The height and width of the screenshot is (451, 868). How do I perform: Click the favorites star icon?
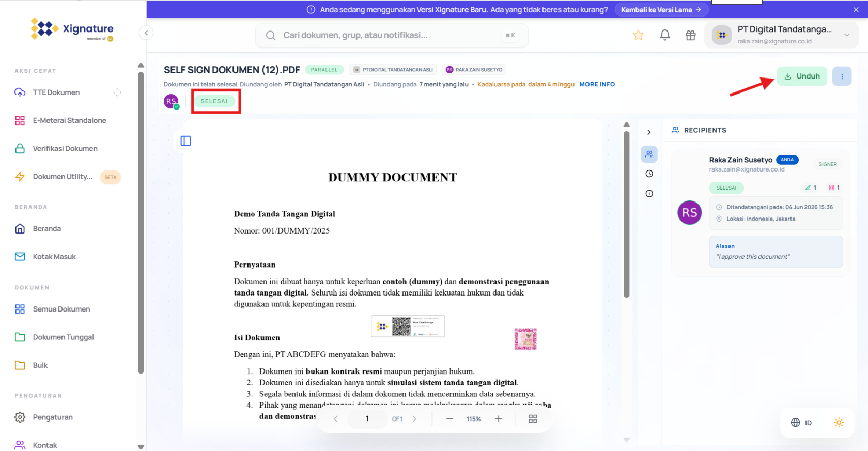click(638, 35)
